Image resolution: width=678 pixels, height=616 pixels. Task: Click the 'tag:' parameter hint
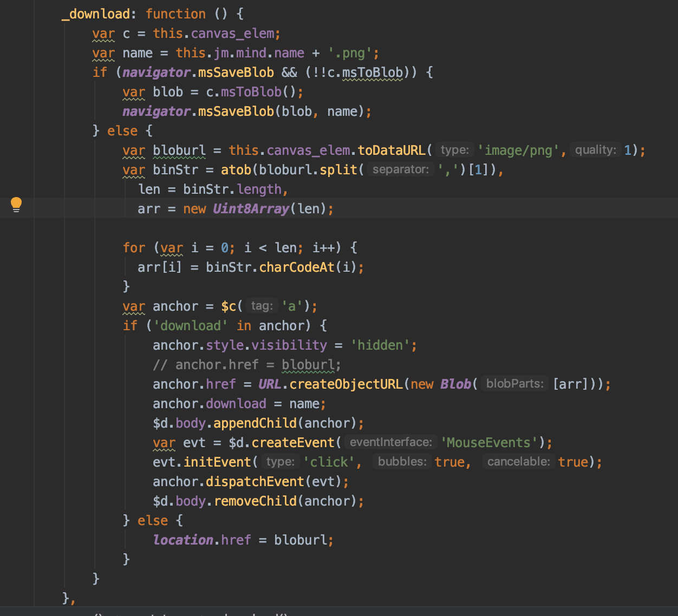tap(262, 306)
